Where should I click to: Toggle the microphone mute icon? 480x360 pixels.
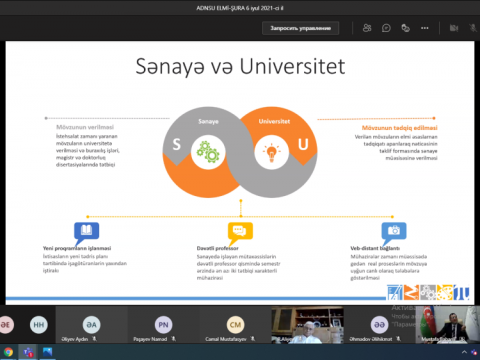(473, 28)
